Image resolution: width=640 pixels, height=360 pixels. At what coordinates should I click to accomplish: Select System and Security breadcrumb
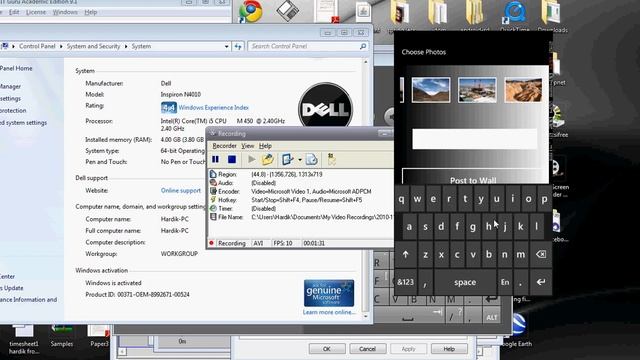(x=93, y=47)
